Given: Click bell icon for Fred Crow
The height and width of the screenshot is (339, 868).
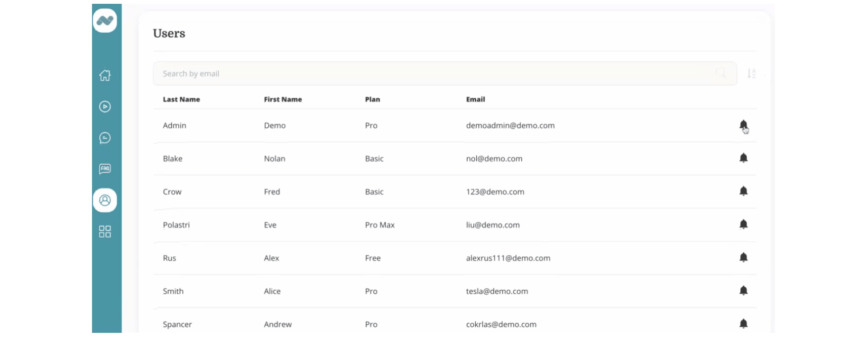Looking at the screenshot, I should [743, 191].
